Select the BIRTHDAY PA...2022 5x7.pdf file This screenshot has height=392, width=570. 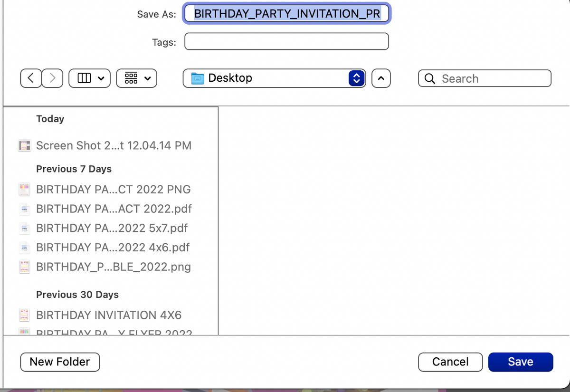[112, 228]
